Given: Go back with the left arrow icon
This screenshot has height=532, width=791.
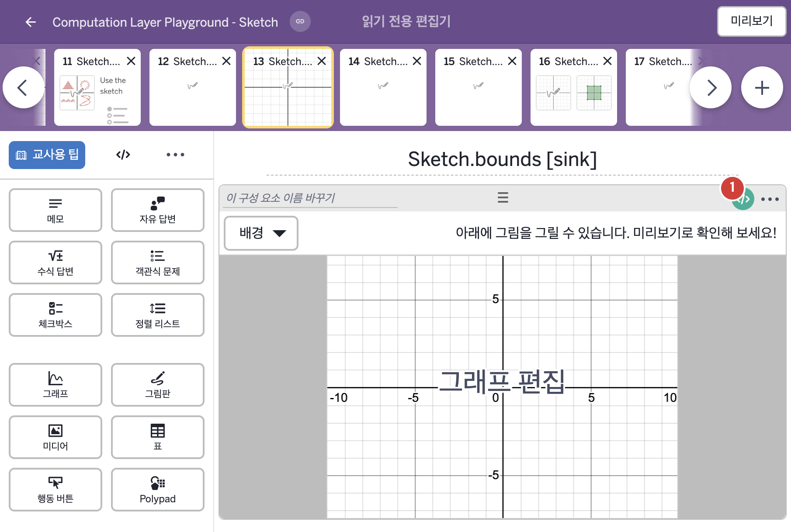Looking at the screenshot, I should click(31, 22).
